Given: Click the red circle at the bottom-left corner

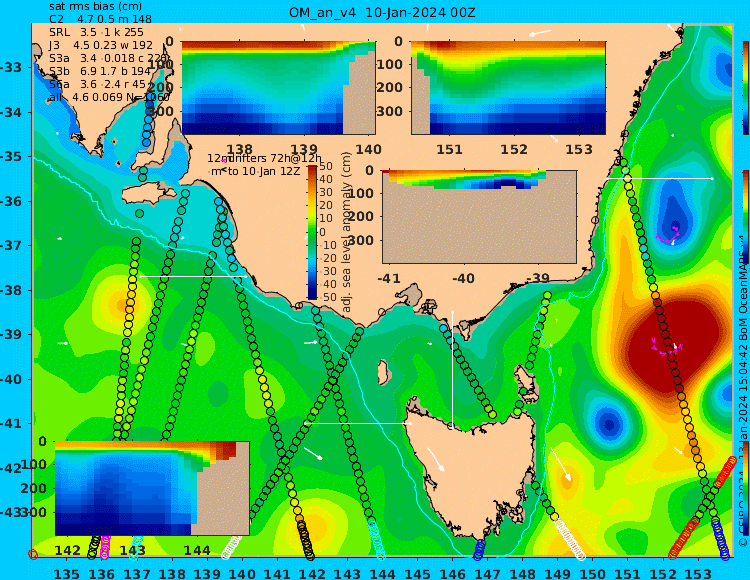Looking at the screenshot, I should click(33, 554).
